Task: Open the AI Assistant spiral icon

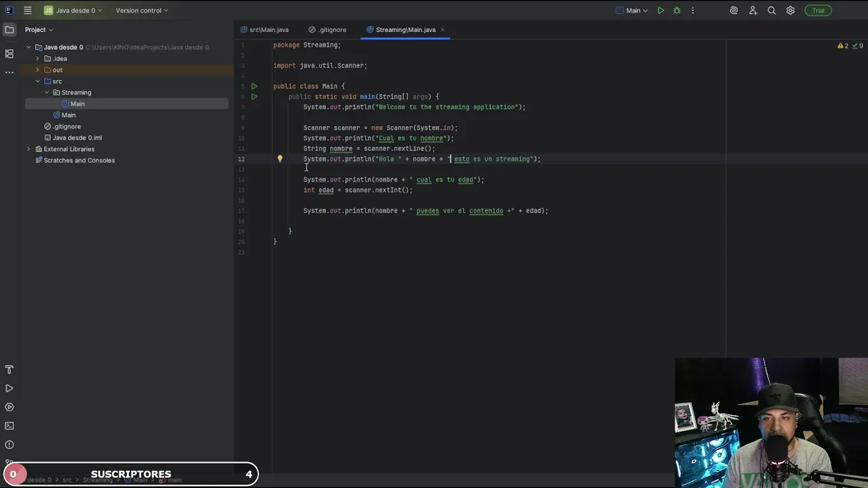Action: tap(734, 10)
